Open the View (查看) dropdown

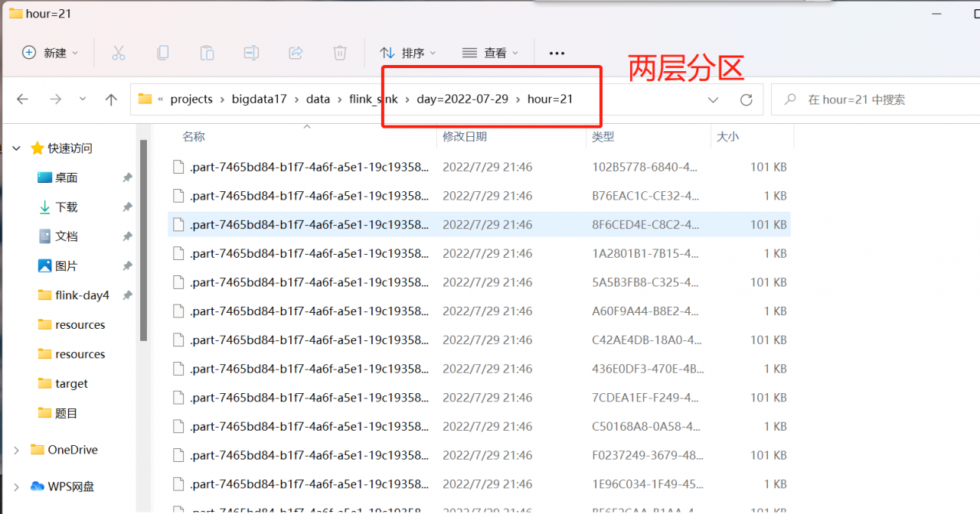pyautogui.click(x=491, y=53)
